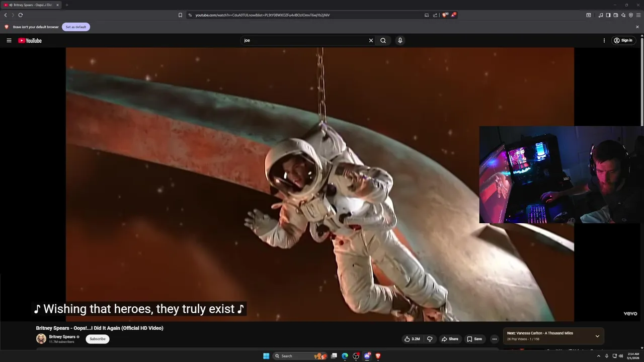Select the Britney Spears YouTube tab
The height and width of the screenshot is (362, 644).
(x=31, y=5)
